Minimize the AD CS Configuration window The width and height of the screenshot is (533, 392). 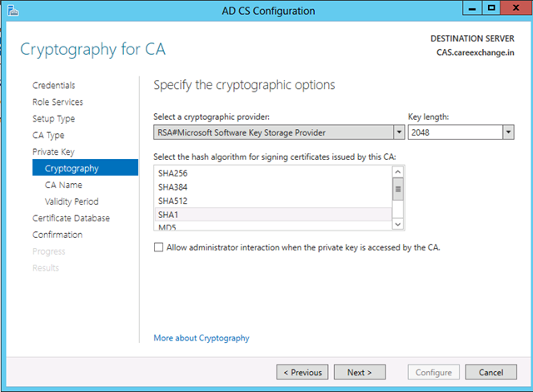click(472, 8)
